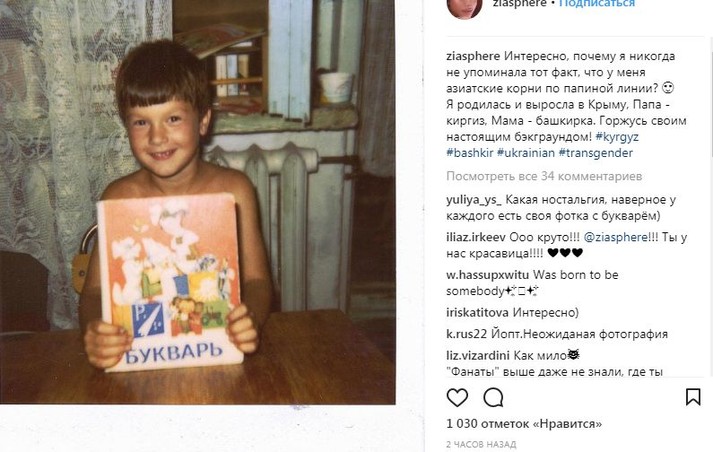Open commenter iliaz.irkeev profile
The width and height of the screenshot is (713, 452).
click(x=476, y=237)
